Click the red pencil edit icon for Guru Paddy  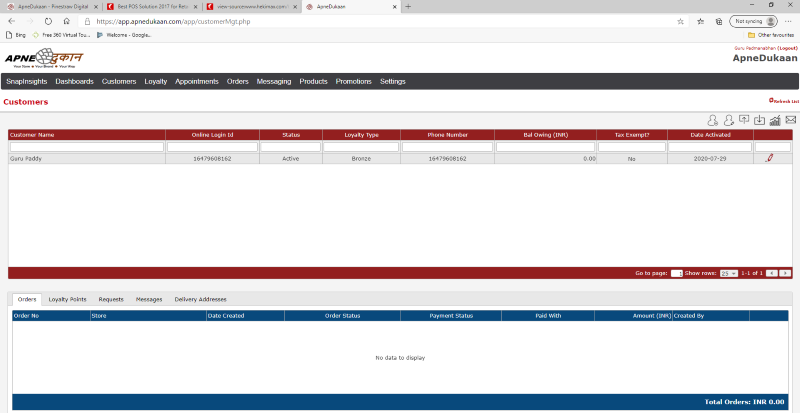coord(769,158)
